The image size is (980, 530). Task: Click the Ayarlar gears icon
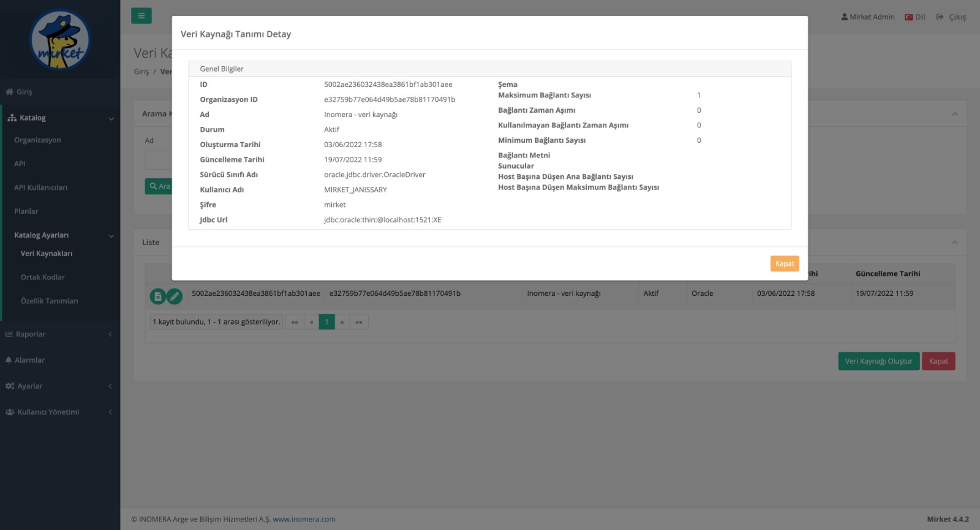click(x=10, y=386)
